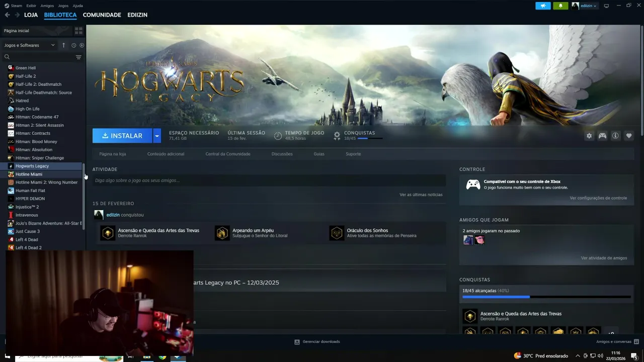Open Exibir menu
Image resolution: width=644 pixels, height=362 pixels.
pos(31,6)
